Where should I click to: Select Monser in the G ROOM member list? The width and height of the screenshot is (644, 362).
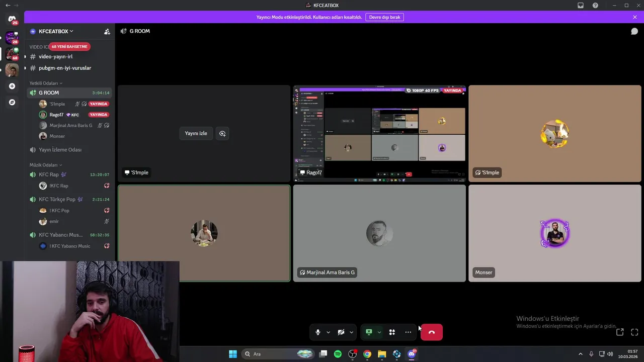(x=57, y=136)
